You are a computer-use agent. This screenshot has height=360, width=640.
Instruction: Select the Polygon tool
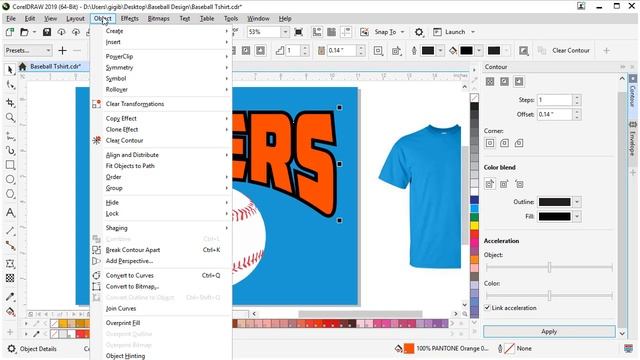point(10,194)
